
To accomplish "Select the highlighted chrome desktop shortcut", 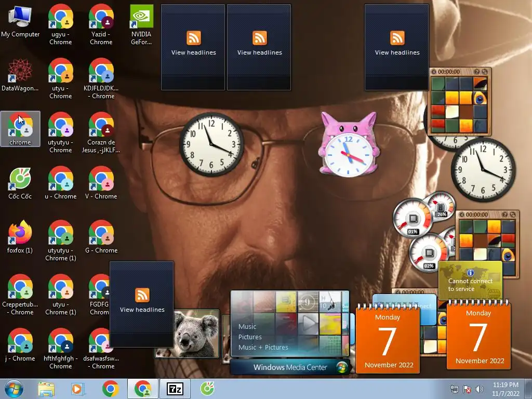I will click(x=20, y=129).
